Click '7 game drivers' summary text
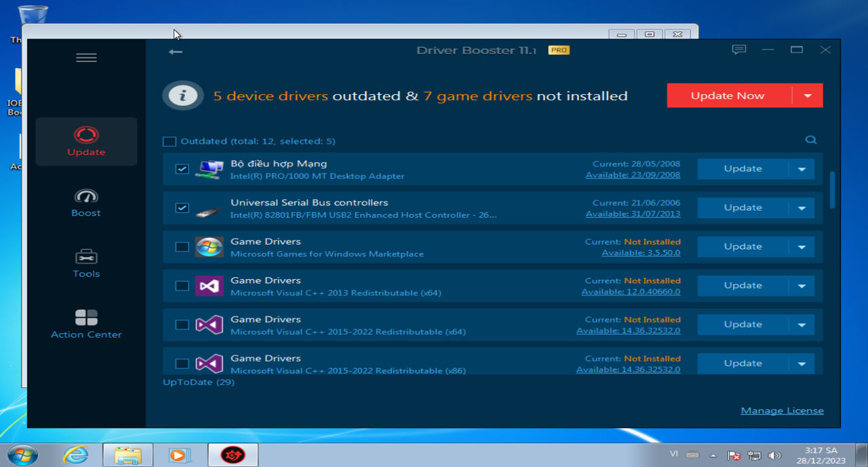This screenshot has width=868, height=467. click(478, 96)
